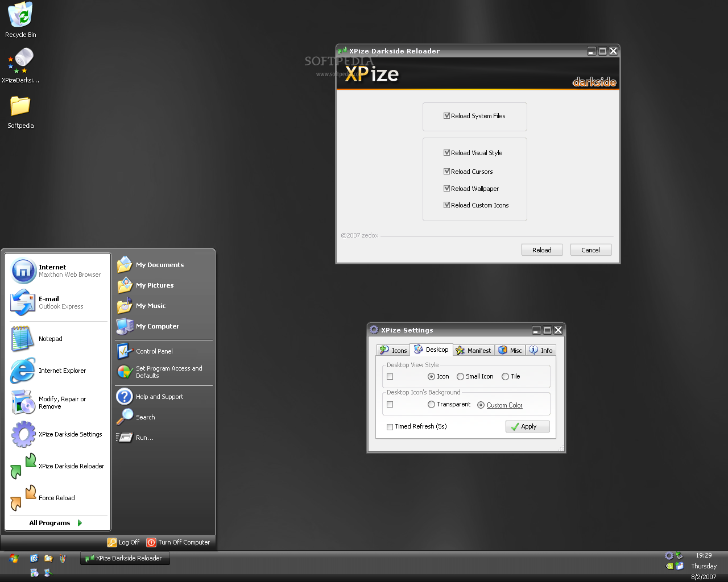Open the Recycle Bin desktop icon

20,20
